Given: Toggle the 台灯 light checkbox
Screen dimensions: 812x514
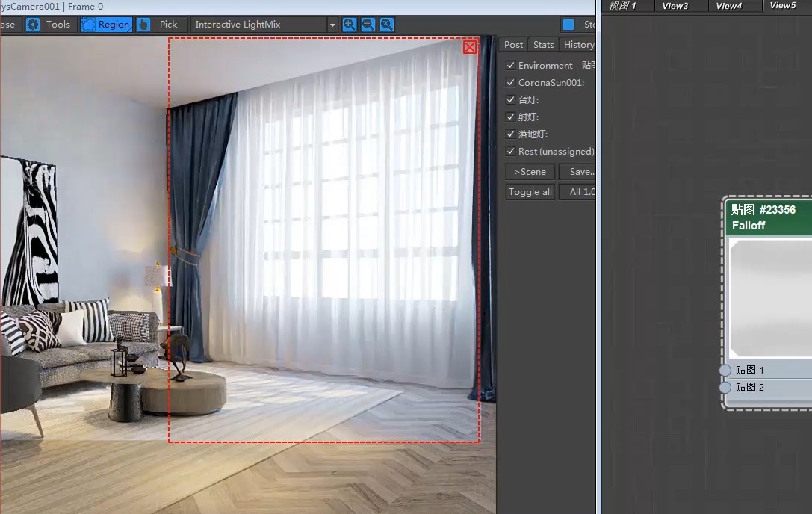Looking at the screenshot, I should (511, 100).
